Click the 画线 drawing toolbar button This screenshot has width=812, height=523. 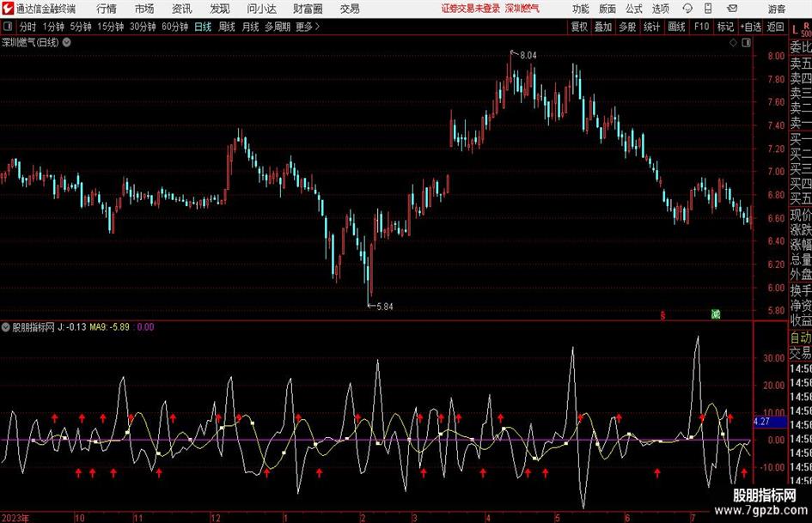(x=676, y=27)
